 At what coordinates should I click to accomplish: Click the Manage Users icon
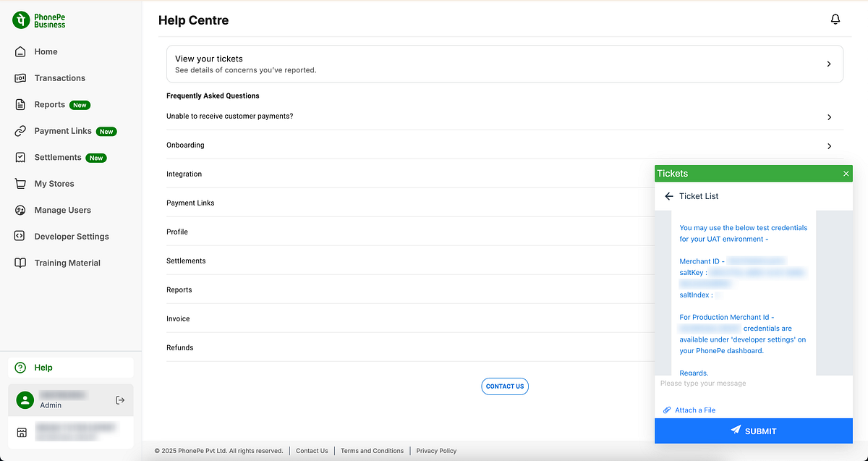[x=20, y=210]
